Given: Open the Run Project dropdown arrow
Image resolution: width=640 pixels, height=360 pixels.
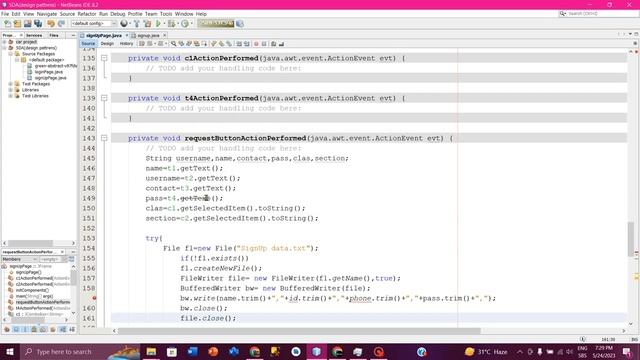Looking at the screenshot, I should (x=164, y=24).
